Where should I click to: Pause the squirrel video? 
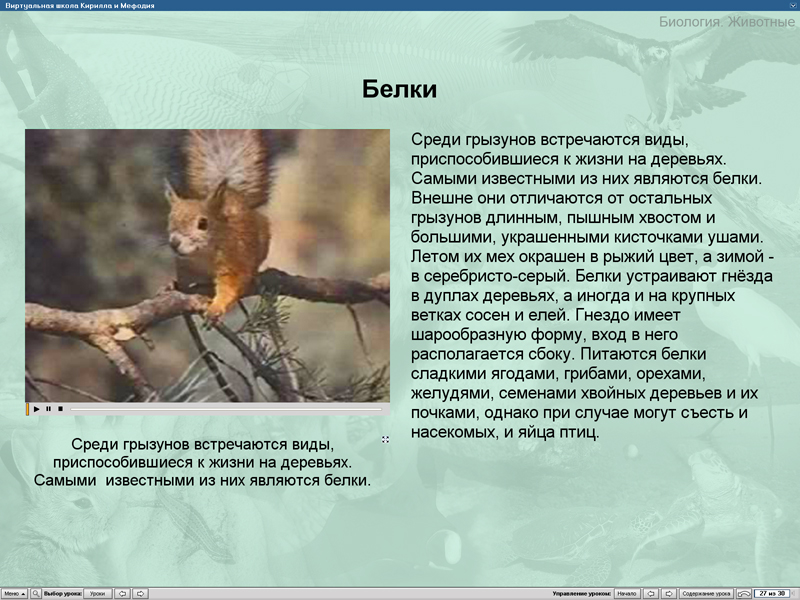(48, 409)
